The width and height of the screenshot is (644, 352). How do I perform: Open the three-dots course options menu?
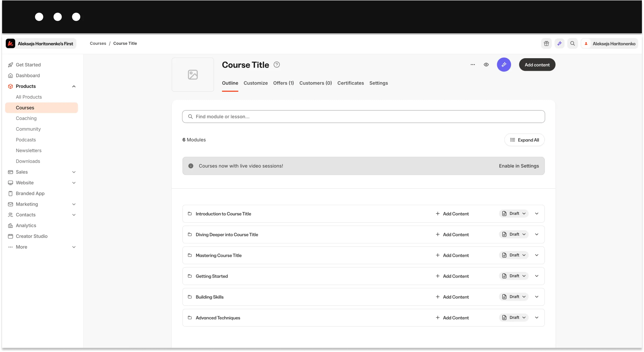pyautogui.click(x=473, y=65)
